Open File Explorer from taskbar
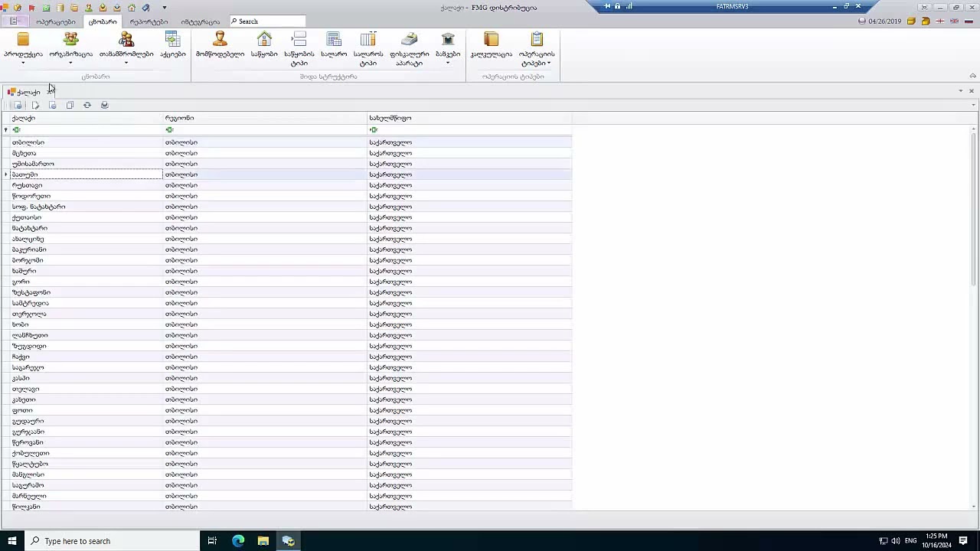This screenshot has width=980, height=551. click(263, 541)
